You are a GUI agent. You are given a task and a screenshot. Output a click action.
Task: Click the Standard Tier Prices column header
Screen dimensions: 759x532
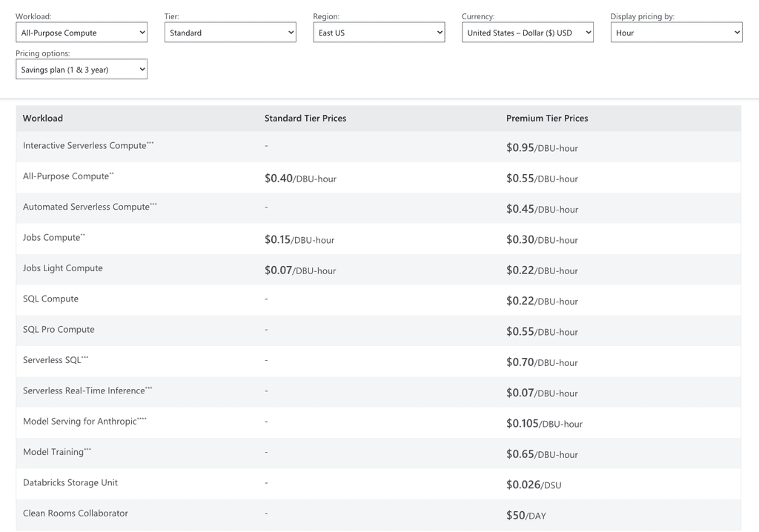click(305, 118)
